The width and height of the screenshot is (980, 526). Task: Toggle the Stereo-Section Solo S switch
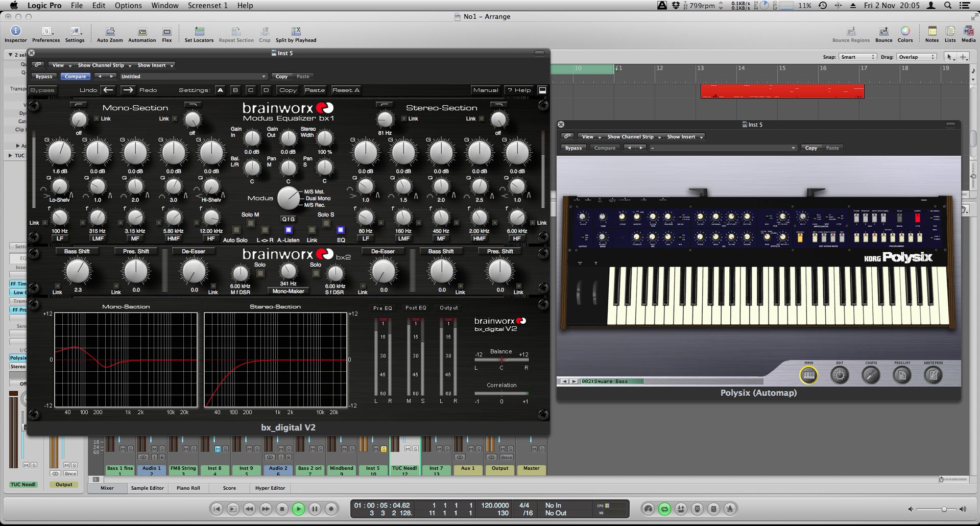coord(326,224)
